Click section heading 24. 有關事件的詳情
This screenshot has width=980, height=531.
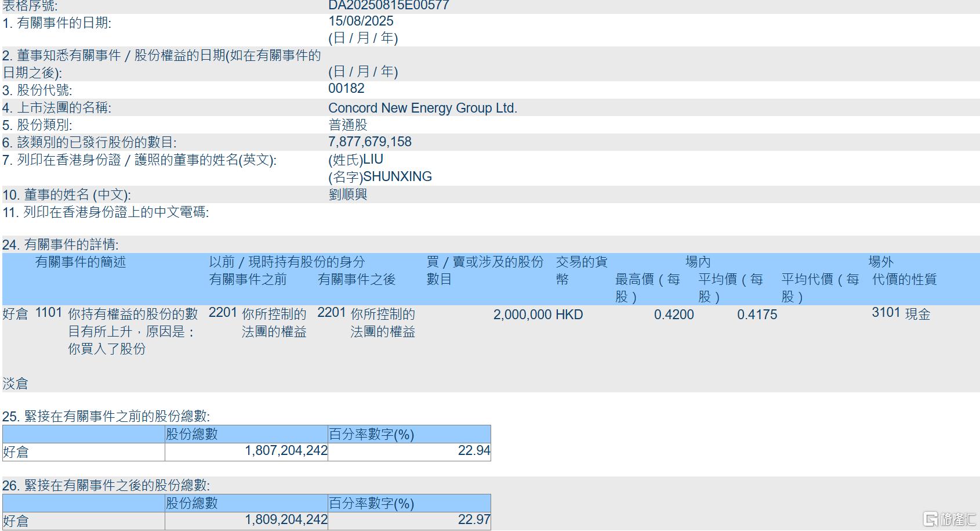[60, 245]
